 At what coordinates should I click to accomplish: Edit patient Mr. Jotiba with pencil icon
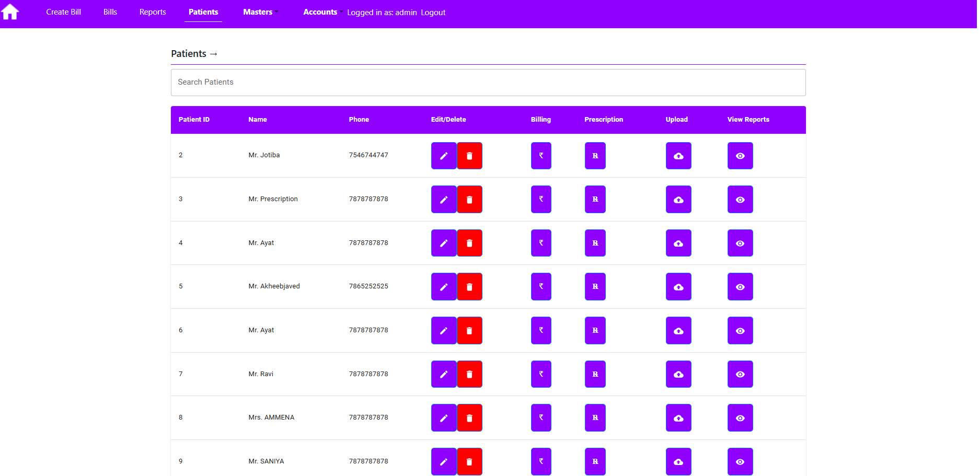tap(443, 156)
